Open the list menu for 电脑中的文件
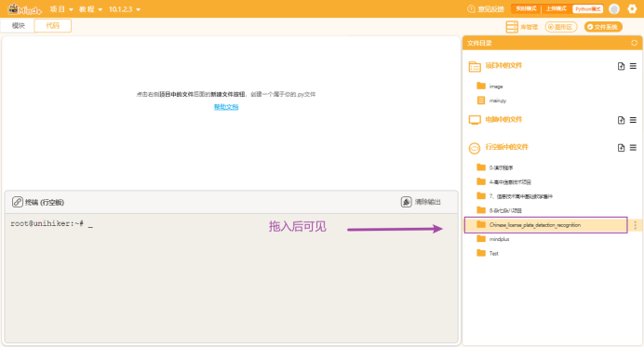The width and height of the screenshot is (644, 347). pos(633,120)
